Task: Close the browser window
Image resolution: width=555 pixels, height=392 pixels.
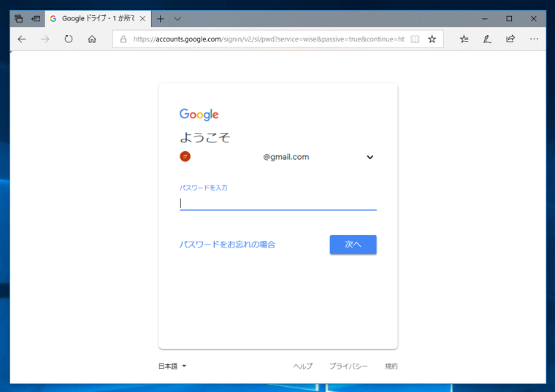Action: (533, 19)
